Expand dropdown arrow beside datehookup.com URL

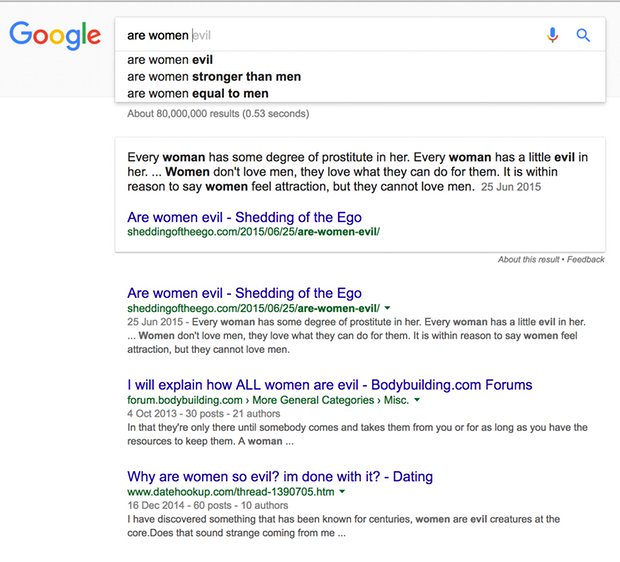coord(342,493)
